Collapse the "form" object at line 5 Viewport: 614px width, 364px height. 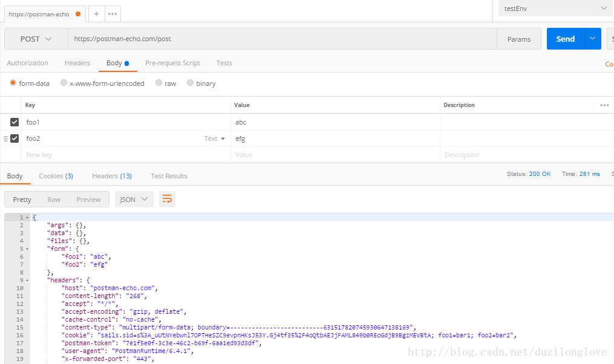pos(27,249)
